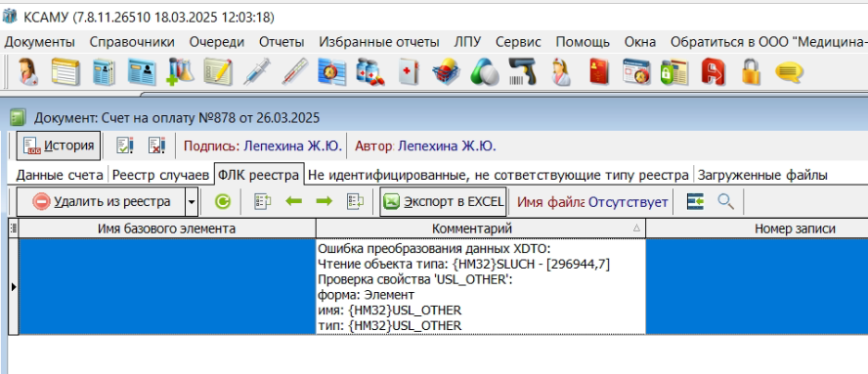This screenshot has height=374, width=868.
Task: Click the notepad with pencil icon
Action: (217, 72)
